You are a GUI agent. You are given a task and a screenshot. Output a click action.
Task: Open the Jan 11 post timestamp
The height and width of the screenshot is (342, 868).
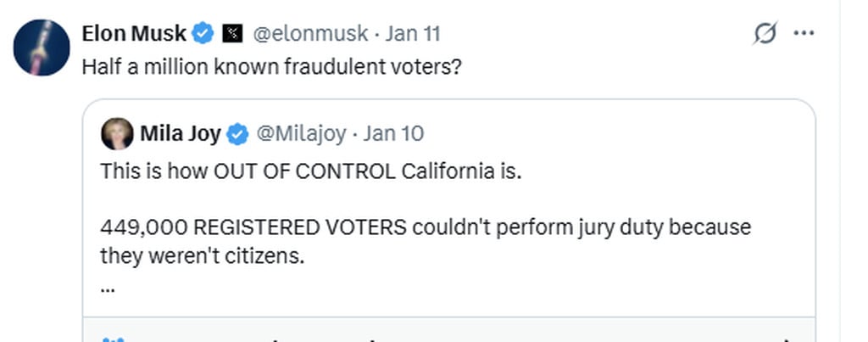coord(413,34)
